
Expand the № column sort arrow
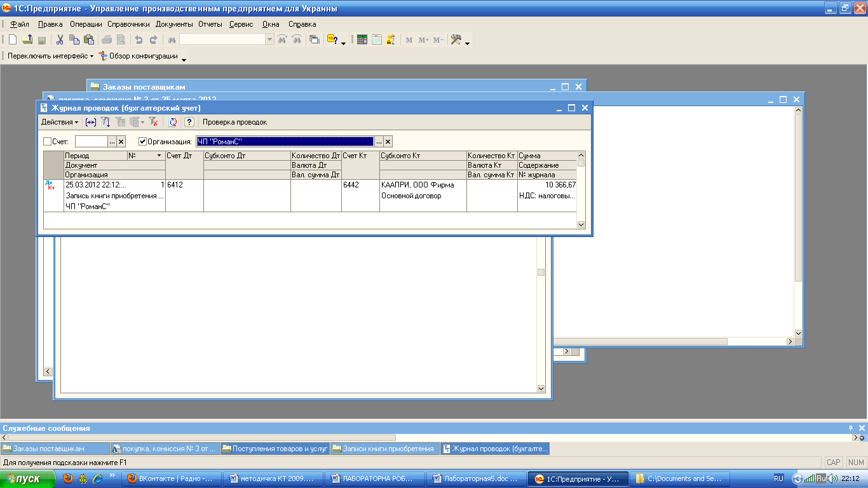[x=159, y=156]
